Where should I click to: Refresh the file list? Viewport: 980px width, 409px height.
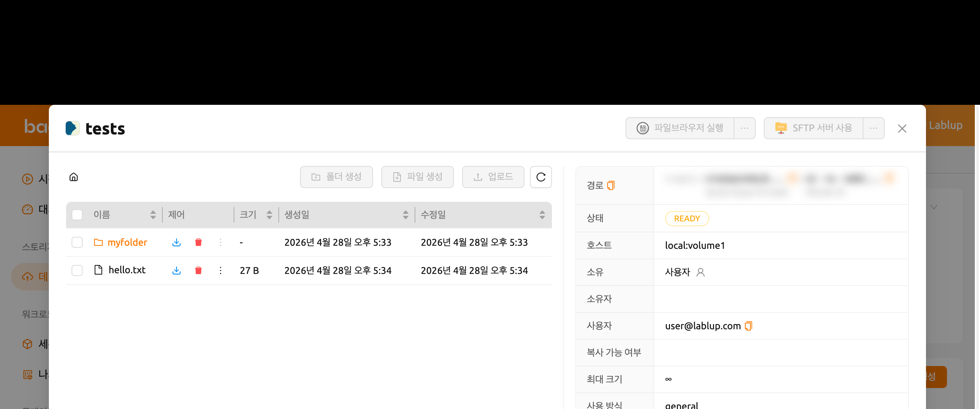[x=541, y=177]
